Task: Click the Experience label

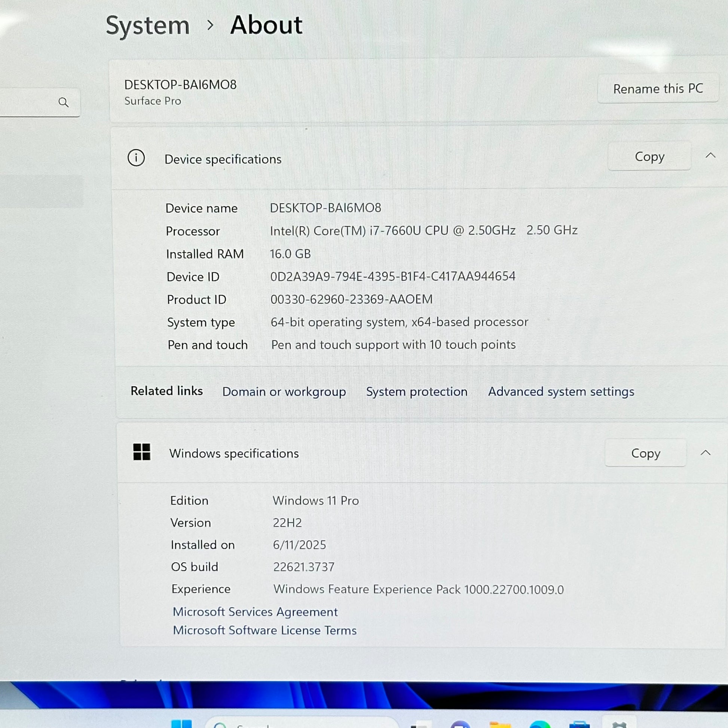Action: (201, 589)
